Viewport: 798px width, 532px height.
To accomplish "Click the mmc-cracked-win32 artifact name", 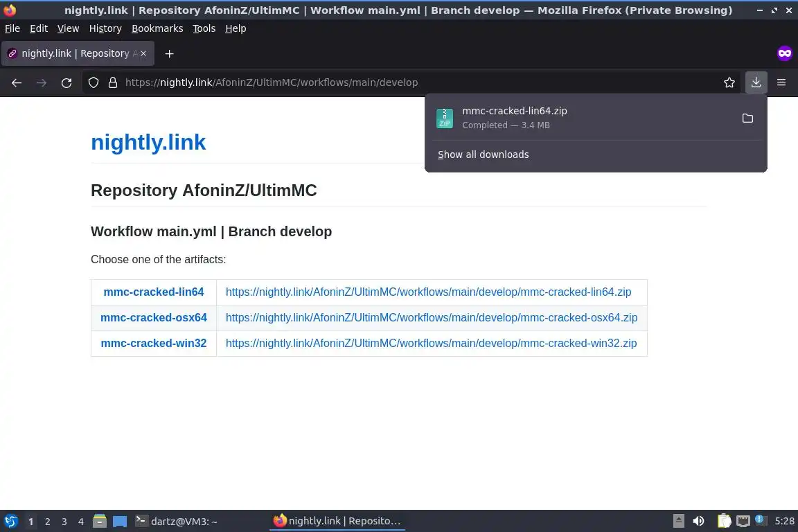I will 154,343.
